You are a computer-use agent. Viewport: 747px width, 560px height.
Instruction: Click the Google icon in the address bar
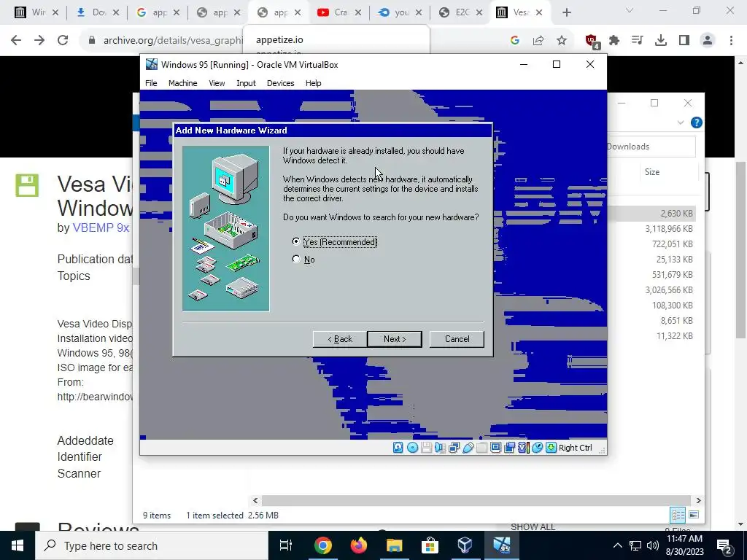514,41
